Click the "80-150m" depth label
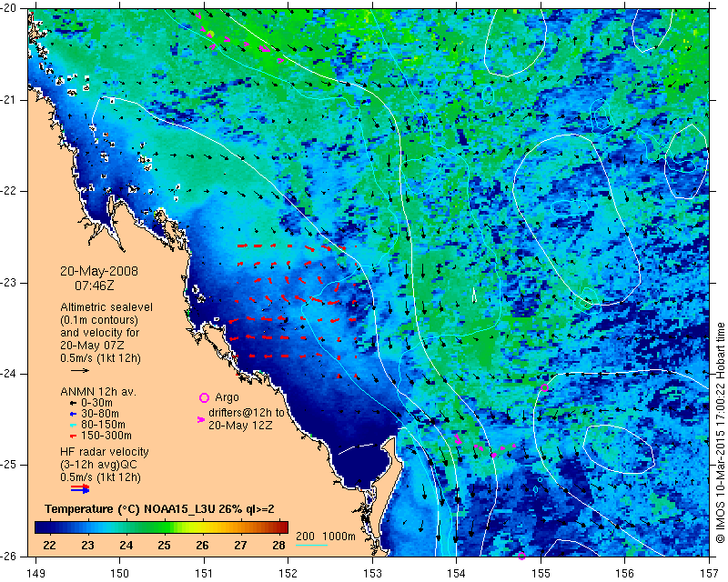Image resolution: width=728 pixels, height=582 pixels. [103, 425]
